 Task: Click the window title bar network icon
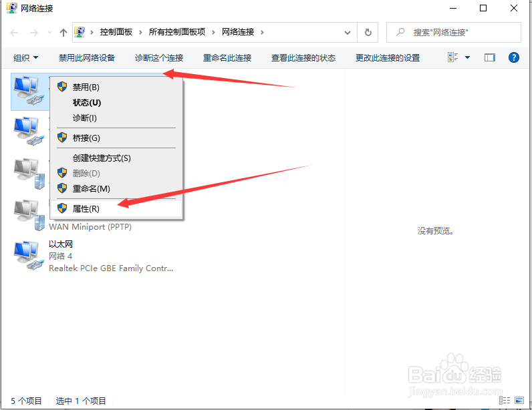click(12, 8)
